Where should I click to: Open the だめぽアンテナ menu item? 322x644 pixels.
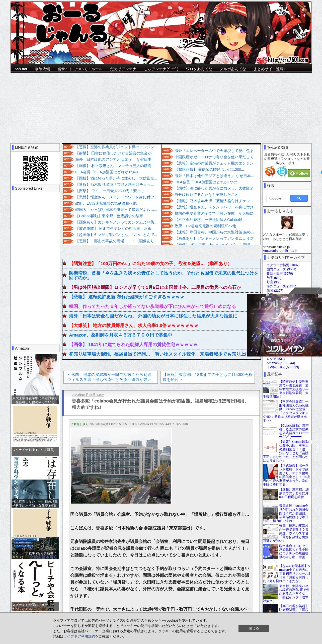click(123, 69)
